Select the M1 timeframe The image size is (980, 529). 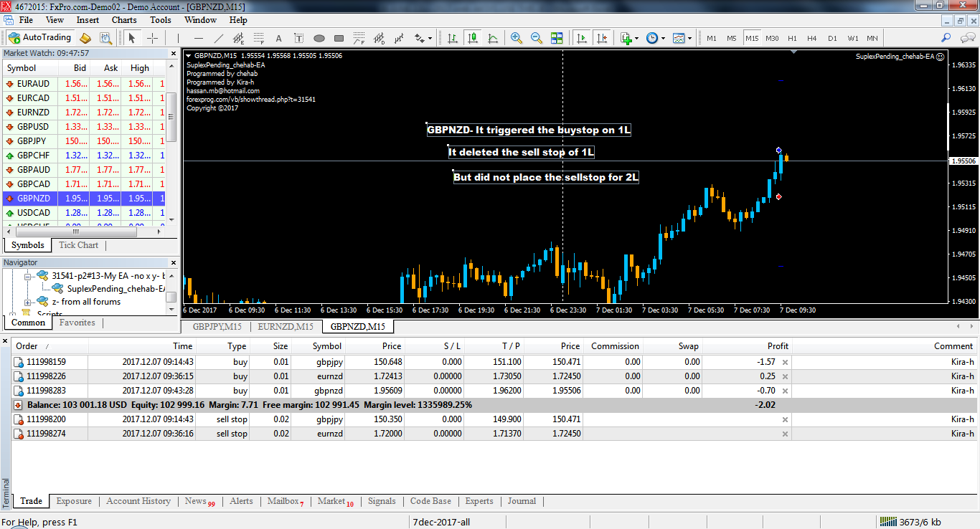point(712,38)
